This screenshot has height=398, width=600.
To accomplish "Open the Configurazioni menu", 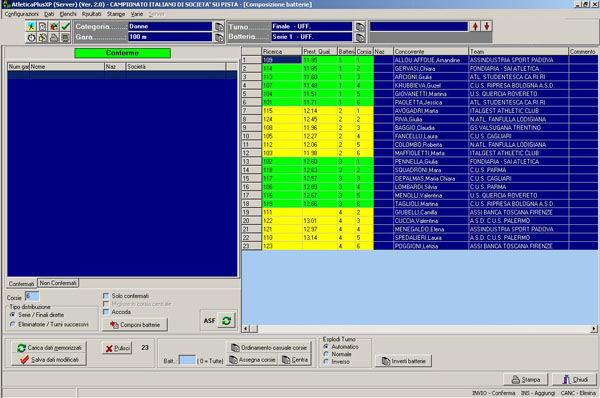I will (21, 14).
